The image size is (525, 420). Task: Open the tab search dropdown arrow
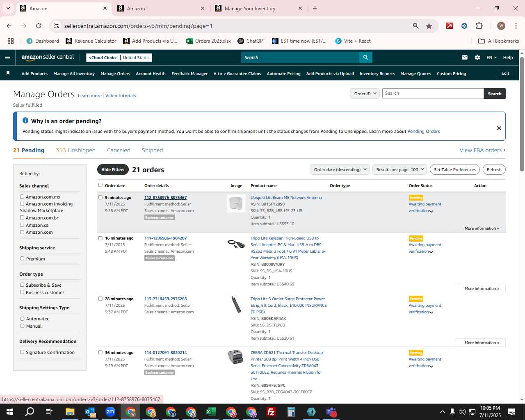point(8,8)
